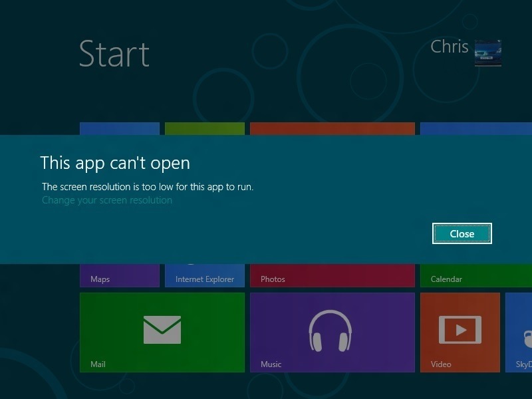Image resolution: width=532 pixels, height=399 pixels.
Task: Close the "This app can't open" dialog
Action: pos(462,233)
